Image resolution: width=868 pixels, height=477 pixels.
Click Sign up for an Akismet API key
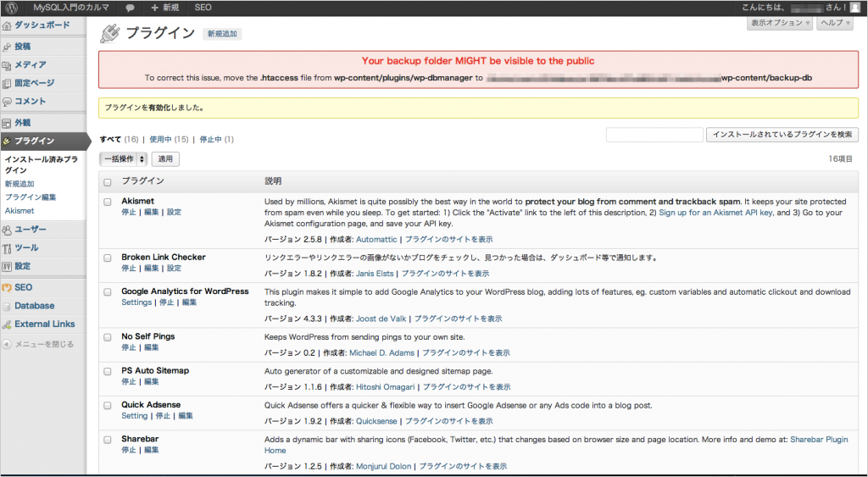click(715, 213)
